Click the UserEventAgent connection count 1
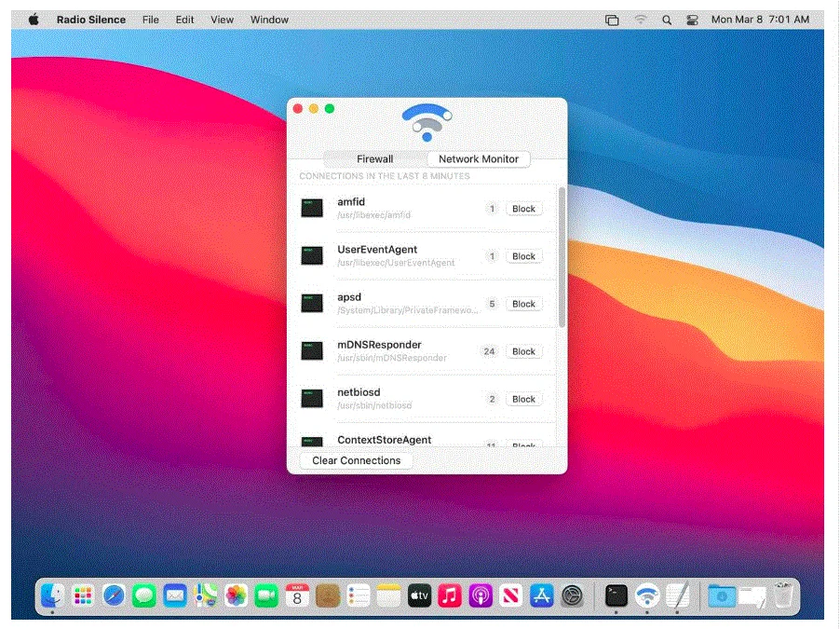The height and width of the screenshot is (629, 840). 492,256
